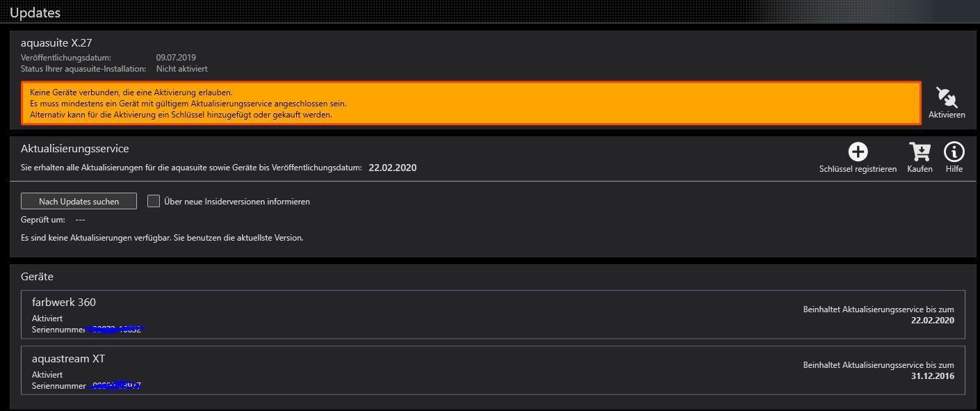
Task: Click status text Nicht aktiviert
Action: 182,69
